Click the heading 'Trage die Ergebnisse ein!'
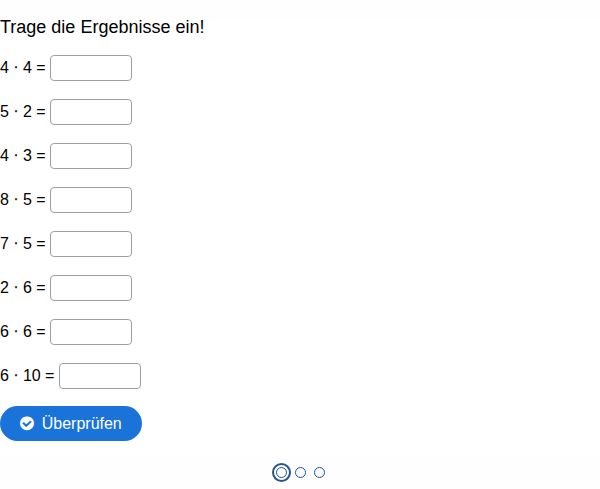The image size is (600, 489). tap(102, 27)
